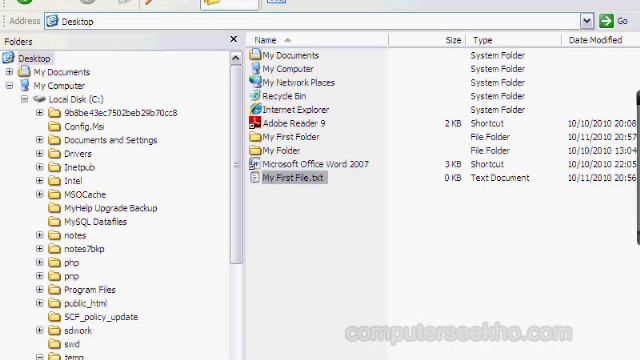This screenshot has width=640, height=360.
Task: Select Microsoft Office Word 2007 shortcut icon
Action: tap(255, 164)
